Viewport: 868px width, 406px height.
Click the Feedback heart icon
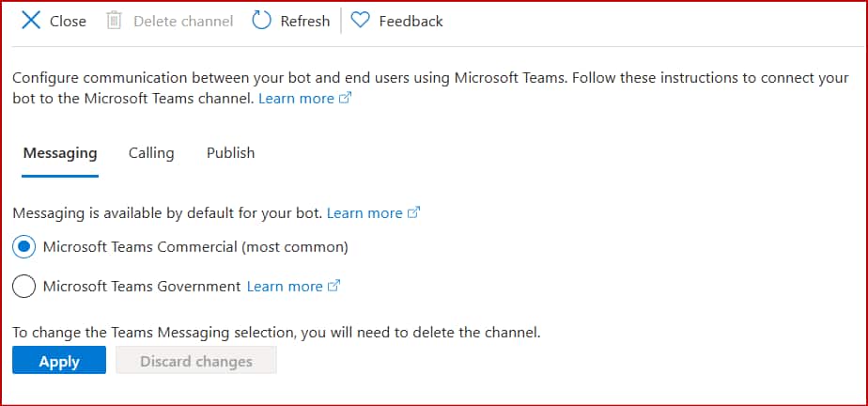(x=360, y=21)
